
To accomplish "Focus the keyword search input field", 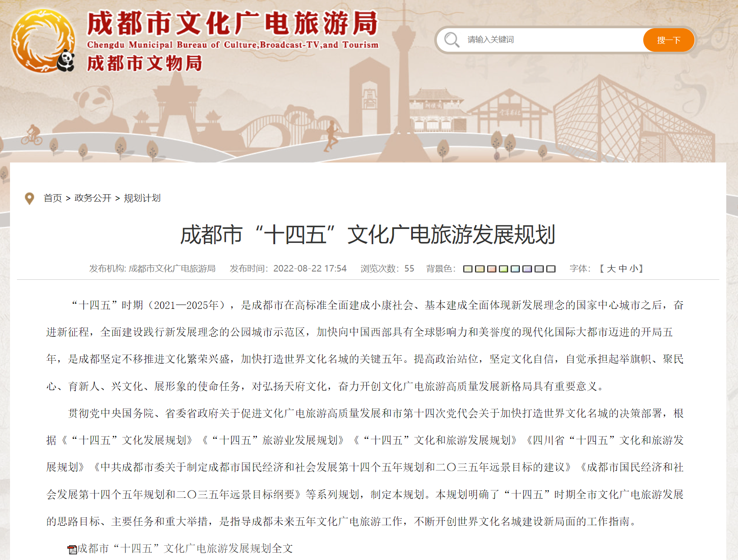I will [552, 40].
